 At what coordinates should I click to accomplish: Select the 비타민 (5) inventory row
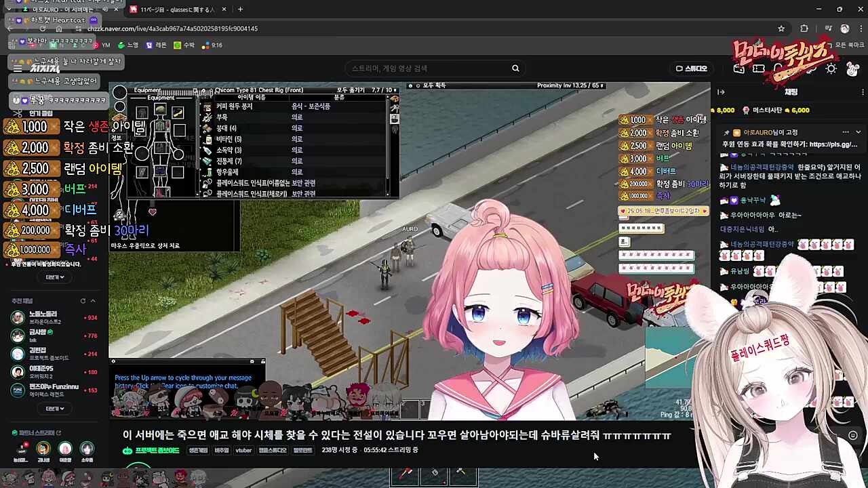pos(294,139)
